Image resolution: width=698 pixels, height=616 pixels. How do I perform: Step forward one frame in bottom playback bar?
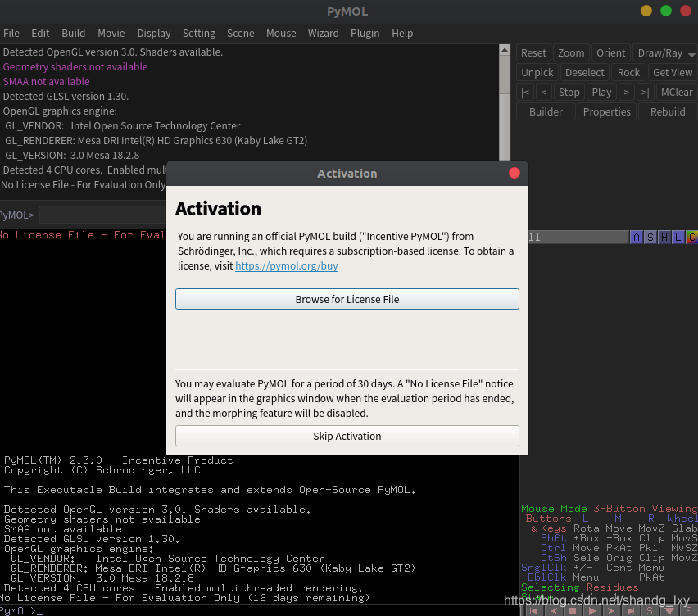pos(611,611)
